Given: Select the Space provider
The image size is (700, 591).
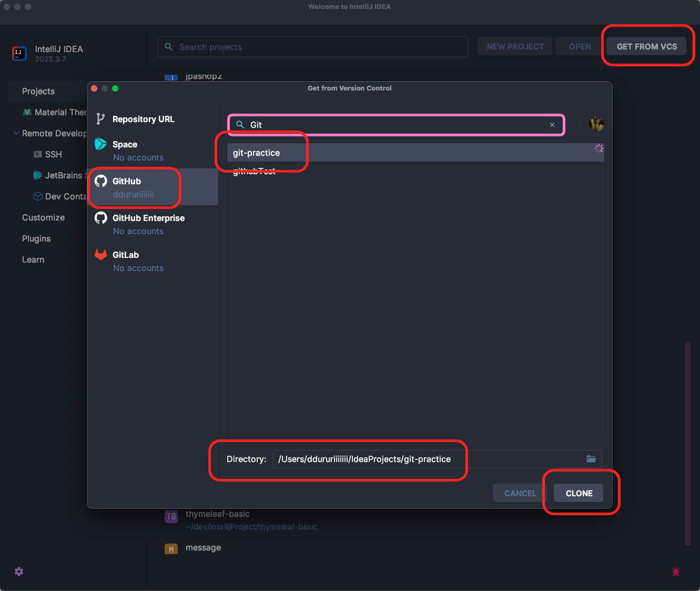Looking at the screenshot, I should pyautogui.click(x=153, y=151).
